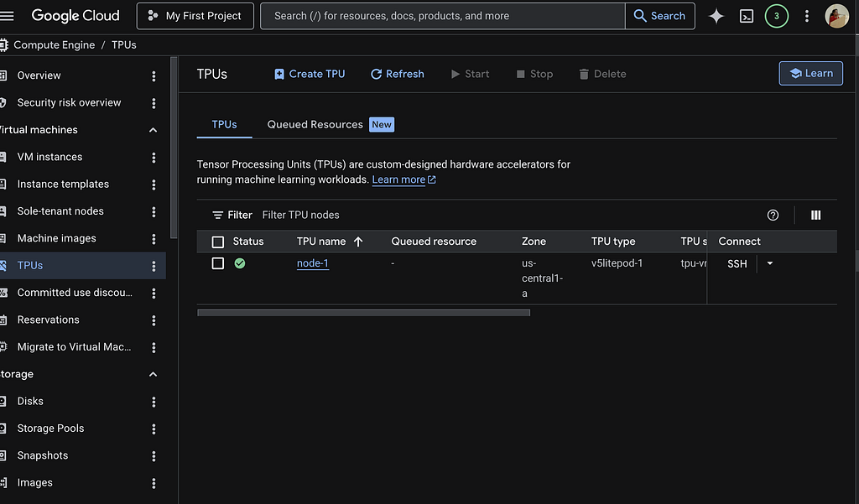
Task: Open options for Storage Pools
Action: click(154, 429)
